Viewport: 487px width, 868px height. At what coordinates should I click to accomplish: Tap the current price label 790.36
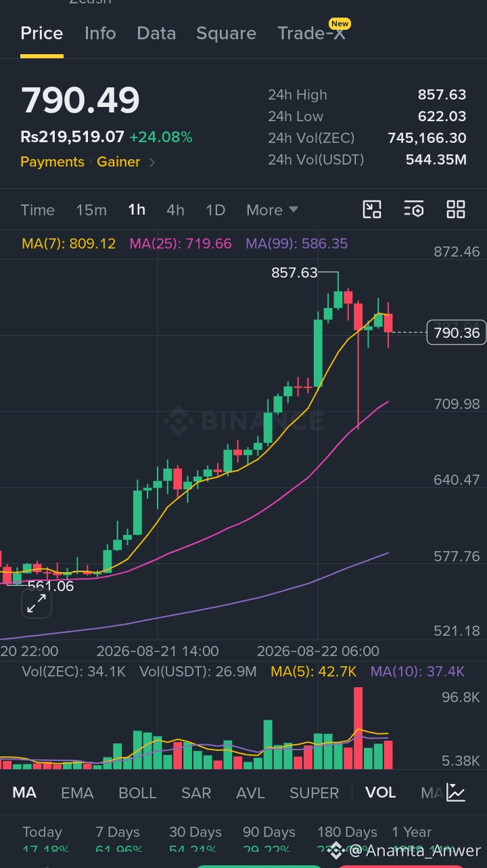pos(457,332)
